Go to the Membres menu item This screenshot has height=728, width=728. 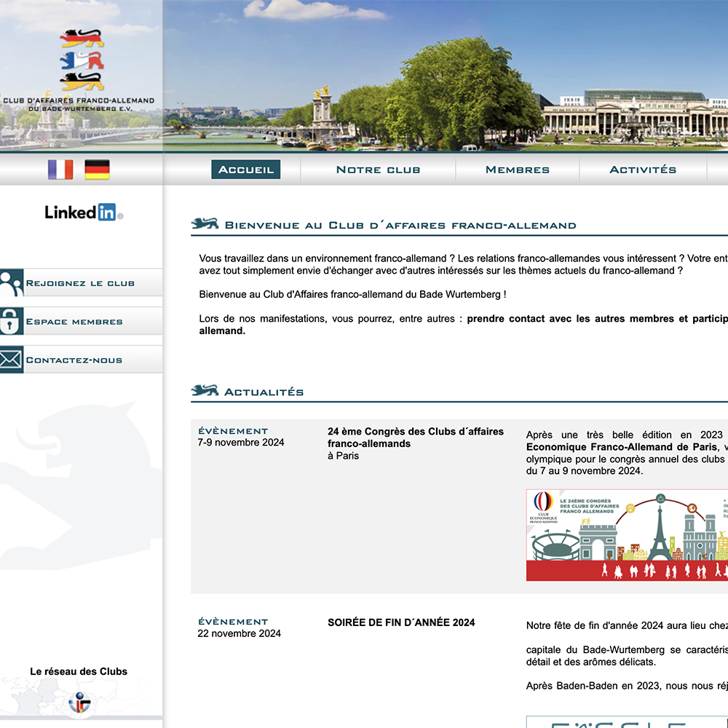tap(517, 170)
